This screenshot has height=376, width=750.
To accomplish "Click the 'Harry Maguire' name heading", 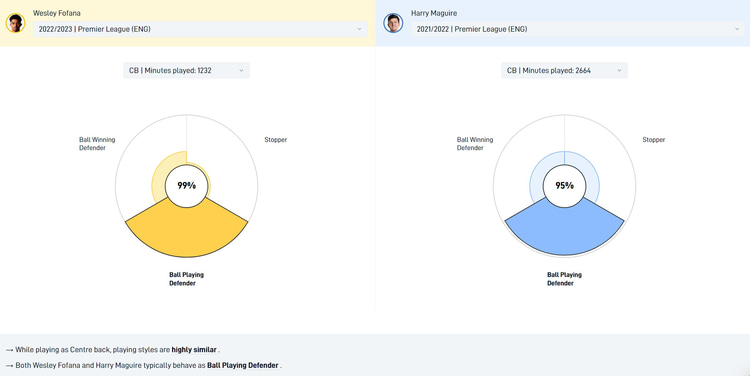I will tap(434, 13).
